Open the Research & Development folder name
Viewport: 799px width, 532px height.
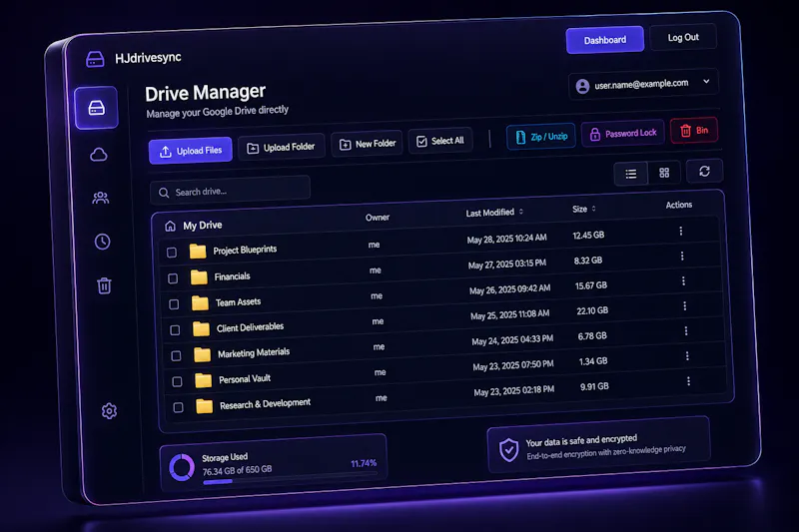pyautogui.click(x=265, y=403)
